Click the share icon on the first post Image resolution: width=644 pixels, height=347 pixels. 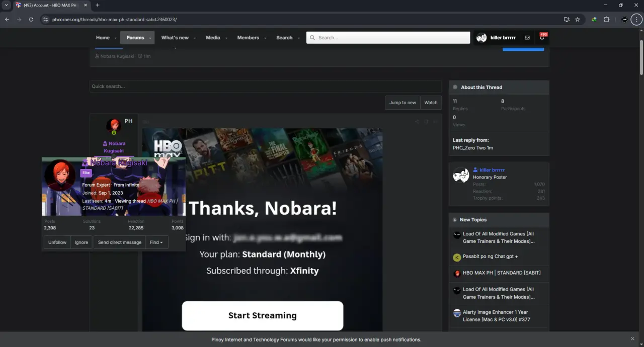417,121
